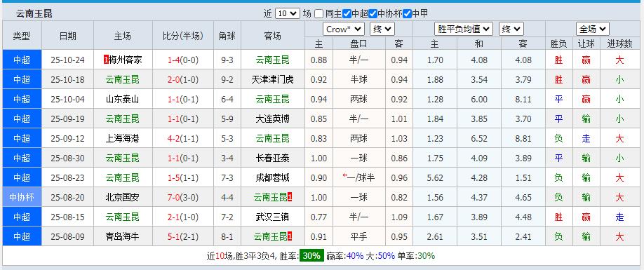
Task: Open the Crow* bookmaker dropdown
Action: pos(344,29)
